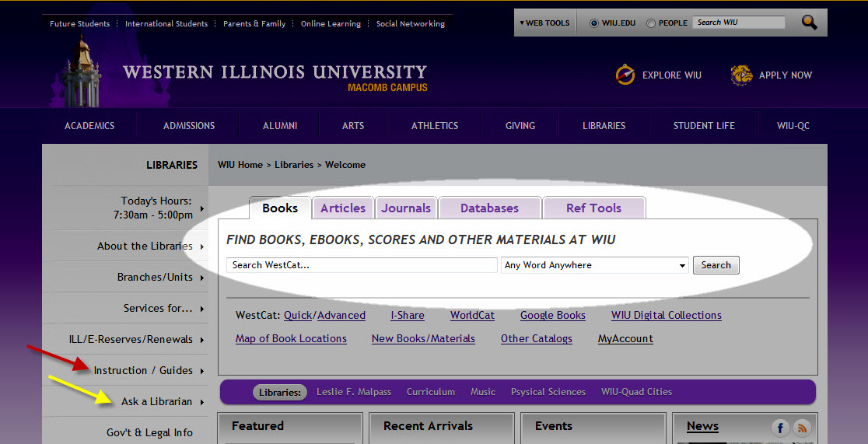Click the Apply Now bulldog mascot icon
868x444 pixels.
(741, 75)
